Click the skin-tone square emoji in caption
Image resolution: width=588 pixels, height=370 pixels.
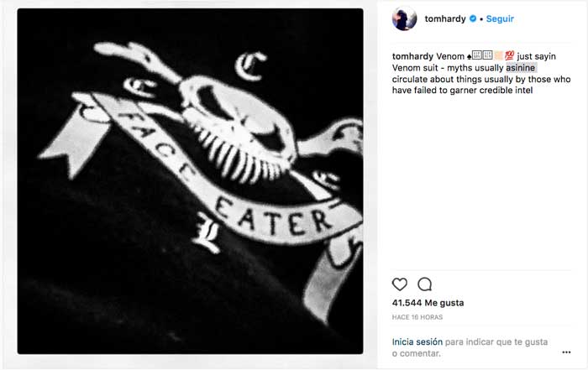(498, 55)
